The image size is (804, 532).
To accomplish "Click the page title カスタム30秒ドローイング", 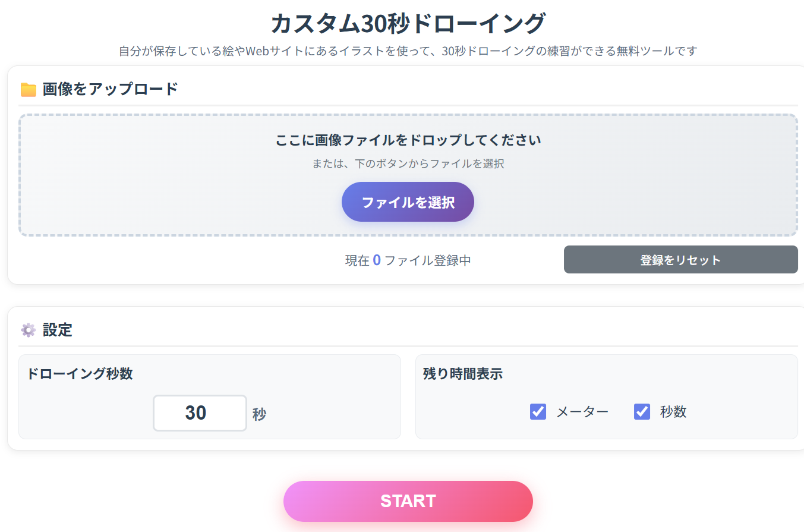I will pyautogui.click(x=408, y=21).
